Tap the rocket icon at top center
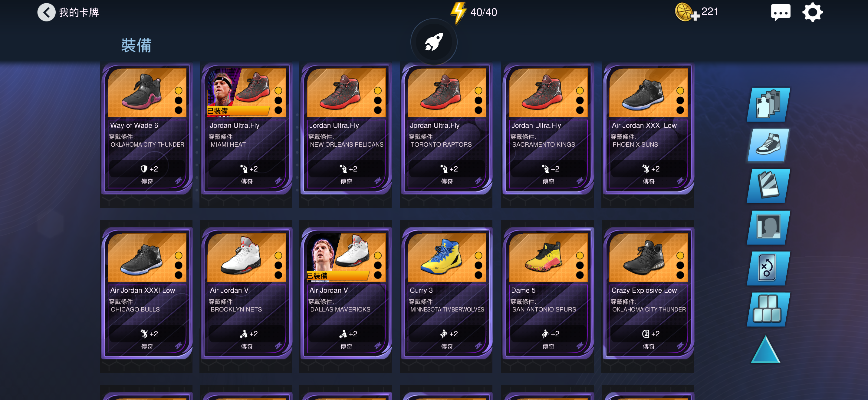Image resolution: width=868 pixels, height=400 pixels. (x=434, y=42)
